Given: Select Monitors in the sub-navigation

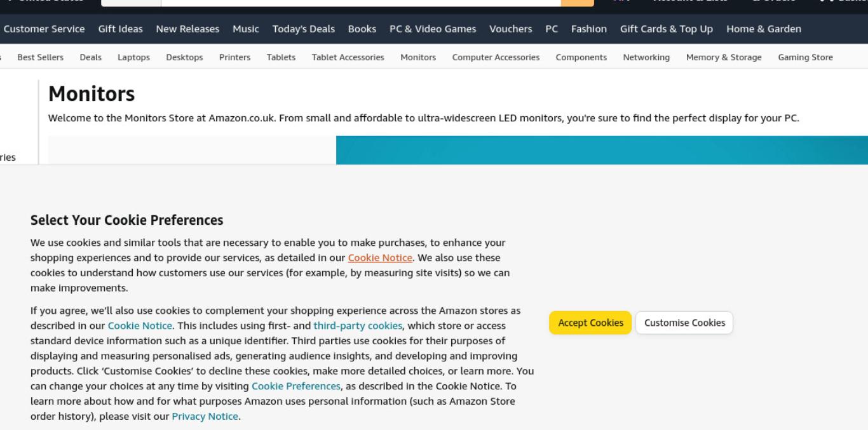Looking at the screenshot, I should coord(418,57).
